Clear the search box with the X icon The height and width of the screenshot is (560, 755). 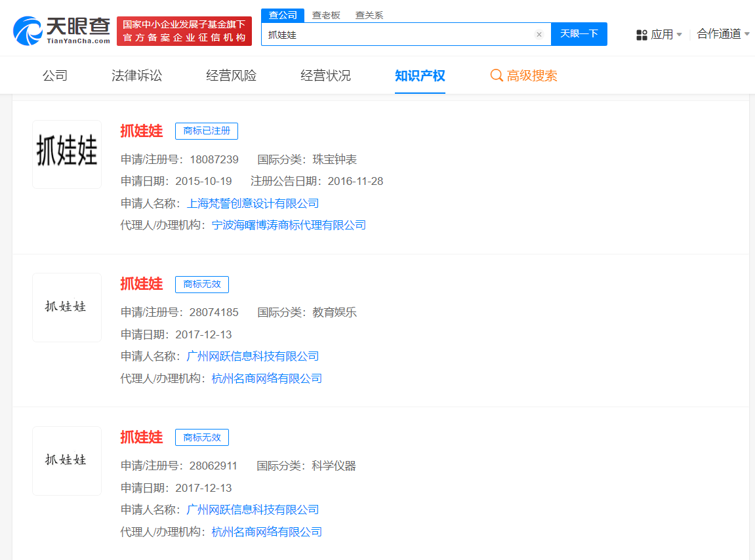pos(539,35)
